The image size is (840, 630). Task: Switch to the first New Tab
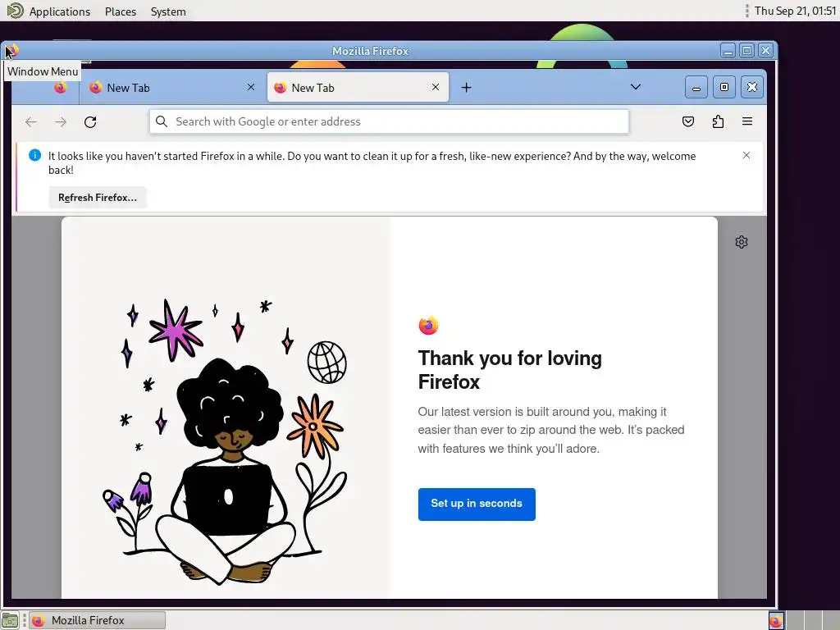172,87
